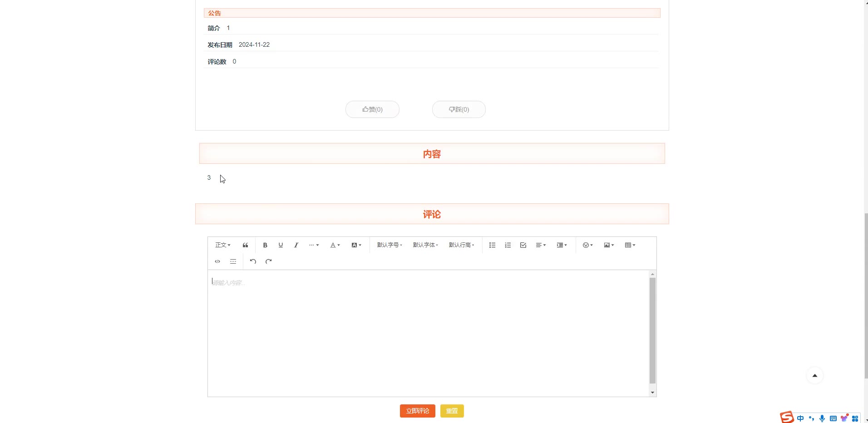Open the insert table menu

[x=630, y=245]
